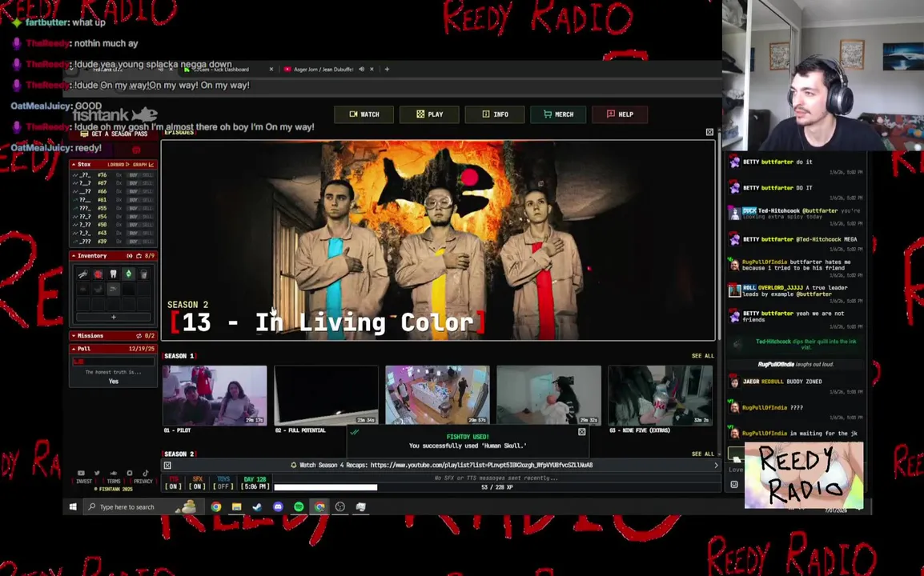This screenshot has height=576, width=924.
Task: Vote Yes in the poll
Action: click(113, 381)
